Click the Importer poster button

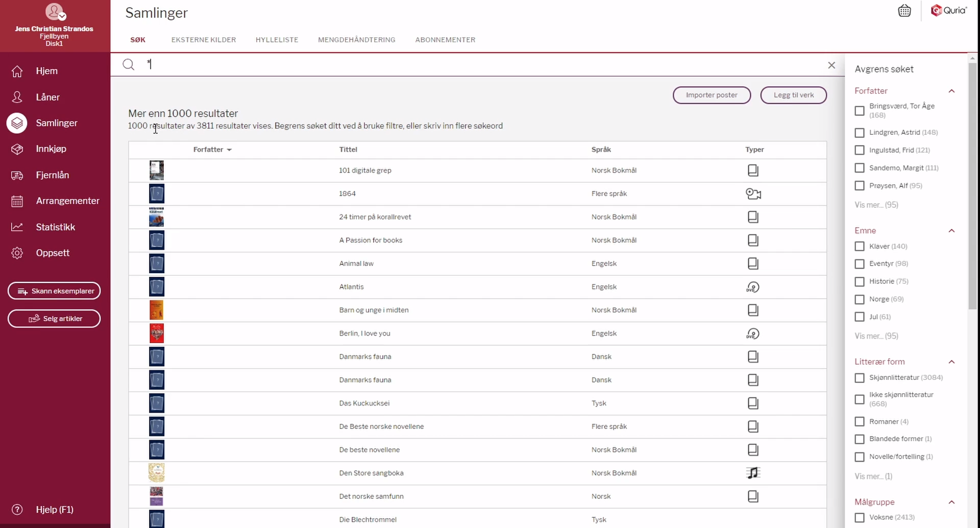click(712, 95)
